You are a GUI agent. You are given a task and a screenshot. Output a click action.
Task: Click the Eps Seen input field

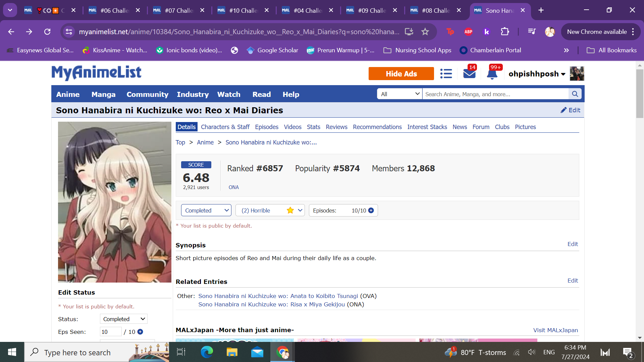[111, 331]
